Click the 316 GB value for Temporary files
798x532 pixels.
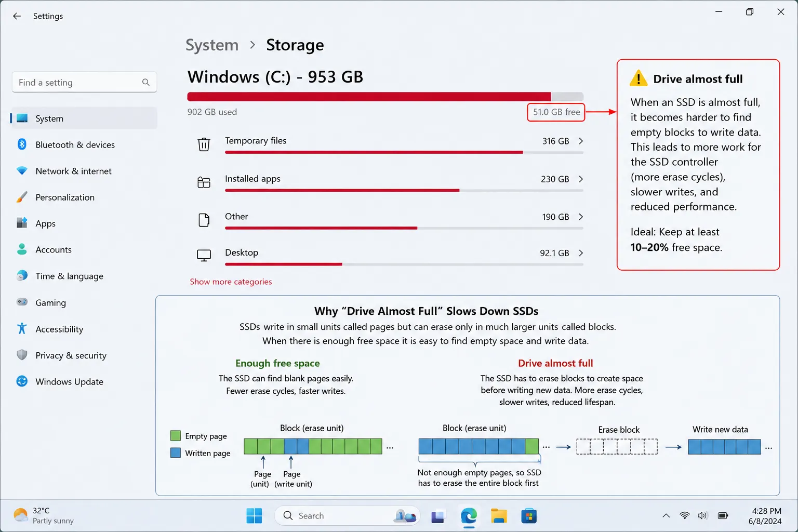coord(555,141)
